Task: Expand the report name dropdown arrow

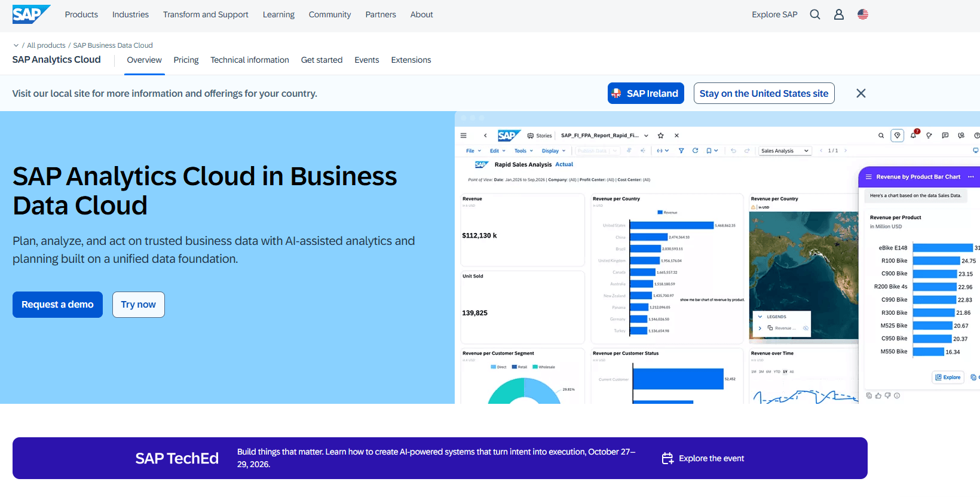Action: point(646,136)
